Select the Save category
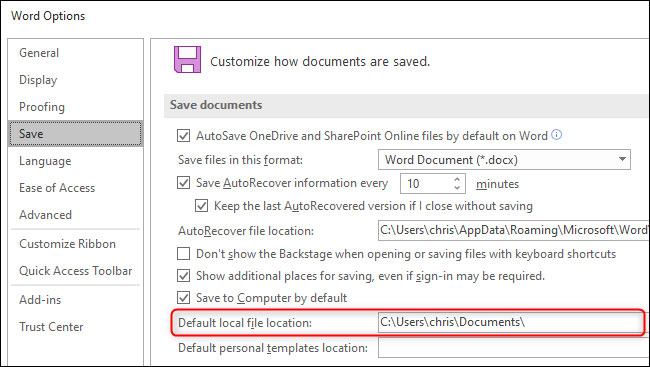650x367 pixels. 75,134
